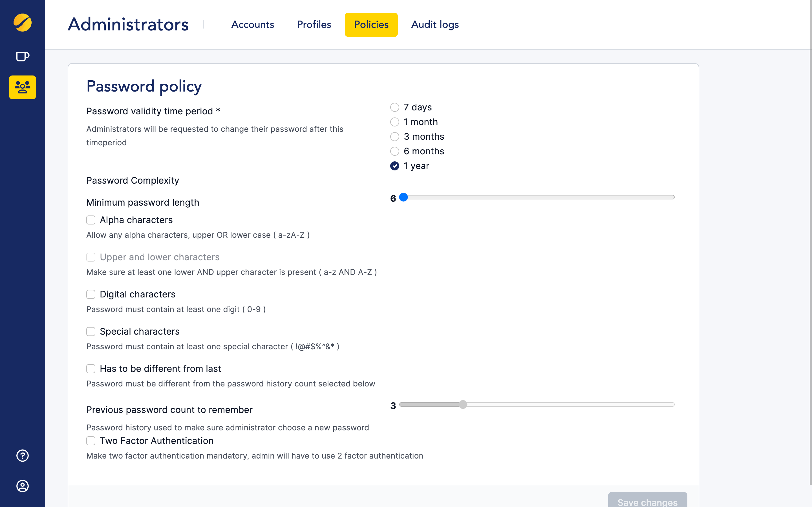This screenshot has height=507, width=812.
Task: Open the coffee cup sidebar icon
Action: tap(23, 57)
